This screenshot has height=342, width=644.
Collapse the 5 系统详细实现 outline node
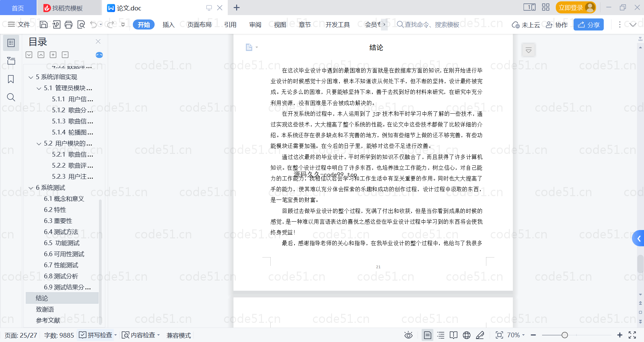pos(31,77)
